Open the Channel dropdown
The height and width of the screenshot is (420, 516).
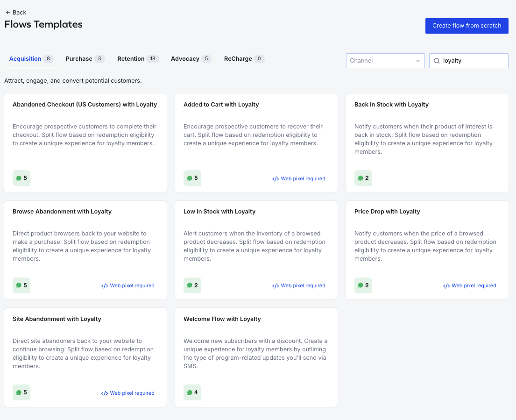coord(385,61)
